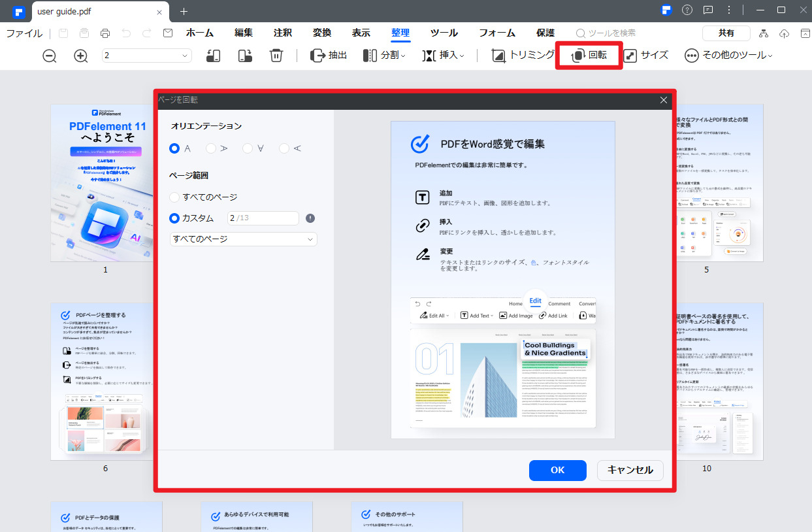
Task: Select the upright orientation radio button
Action: (x=174, y=148)
